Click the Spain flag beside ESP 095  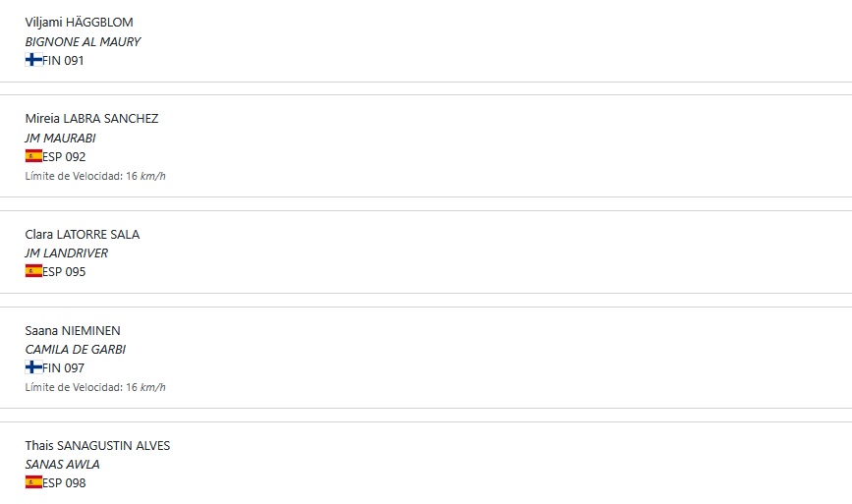33,271
